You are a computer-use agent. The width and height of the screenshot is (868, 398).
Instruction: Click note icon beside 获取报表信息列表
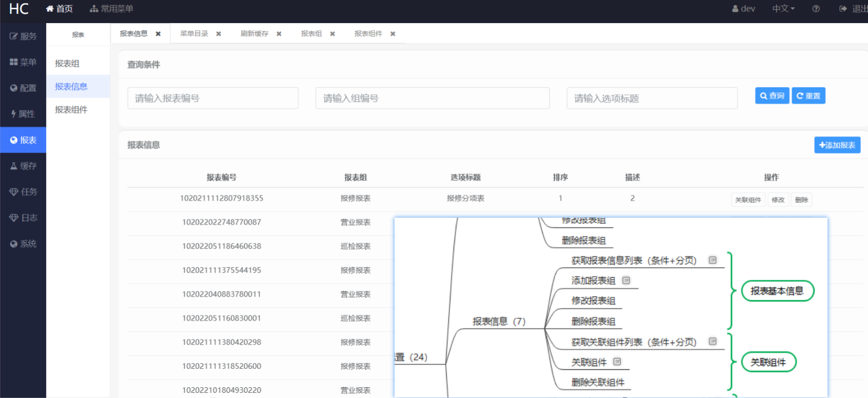pyautogui.click(x=713, y=260)
